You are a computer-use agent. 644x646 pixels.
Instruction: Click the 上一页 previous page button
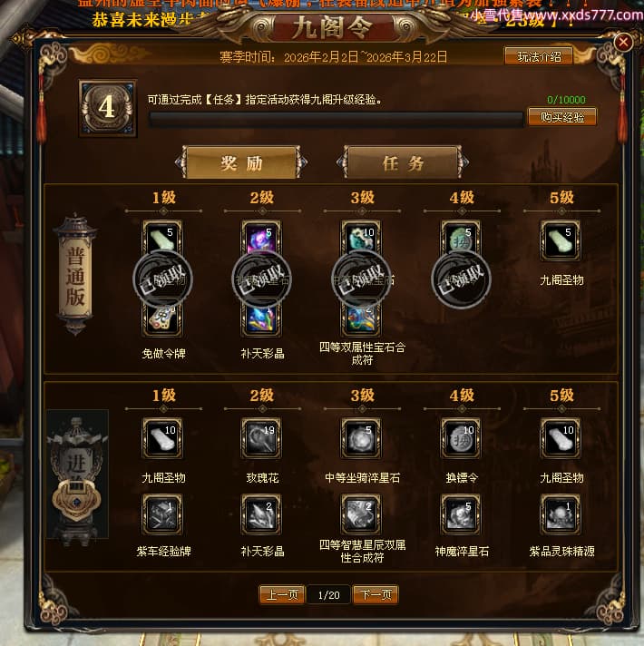tap(282, 594)
